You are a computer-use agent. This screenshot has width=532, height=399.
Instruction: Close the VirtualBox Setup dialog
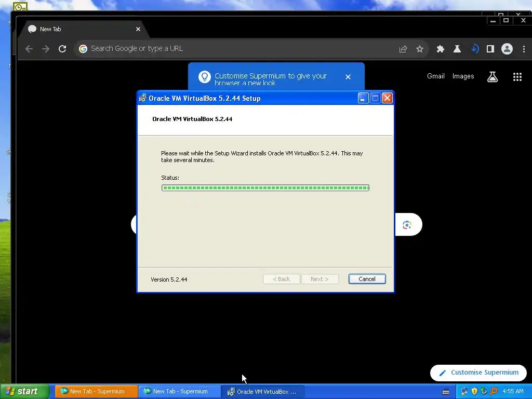coord(387,98)
